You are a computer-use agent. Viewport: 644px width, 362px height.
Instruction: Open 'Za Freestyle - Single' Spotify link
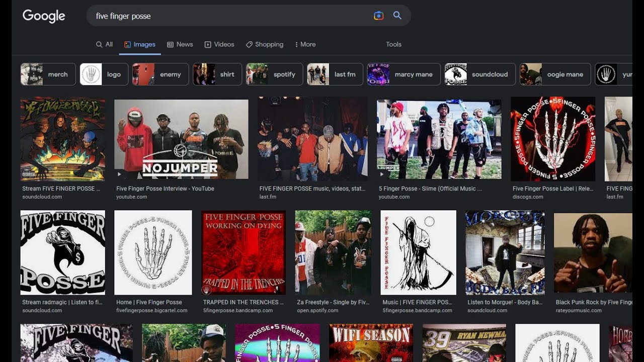(333, 302)
